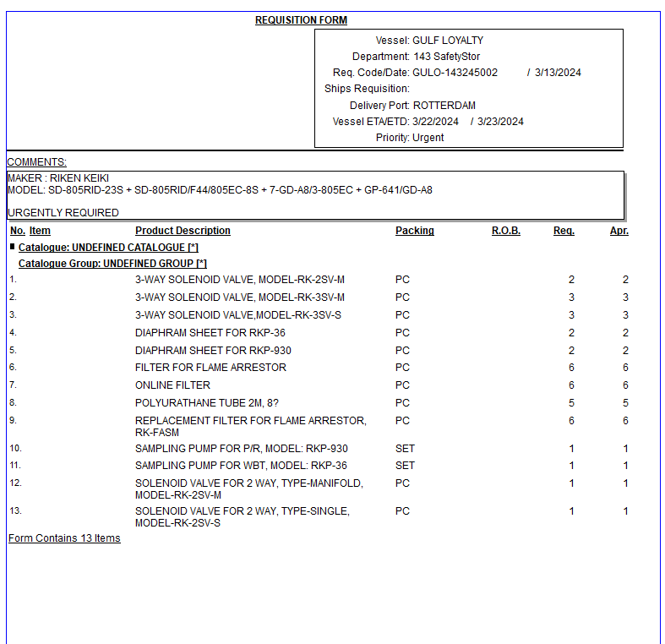Collapse the Undefined Catalogue black square marker
This screenshot has height=644, width=665.
point(13,247)
